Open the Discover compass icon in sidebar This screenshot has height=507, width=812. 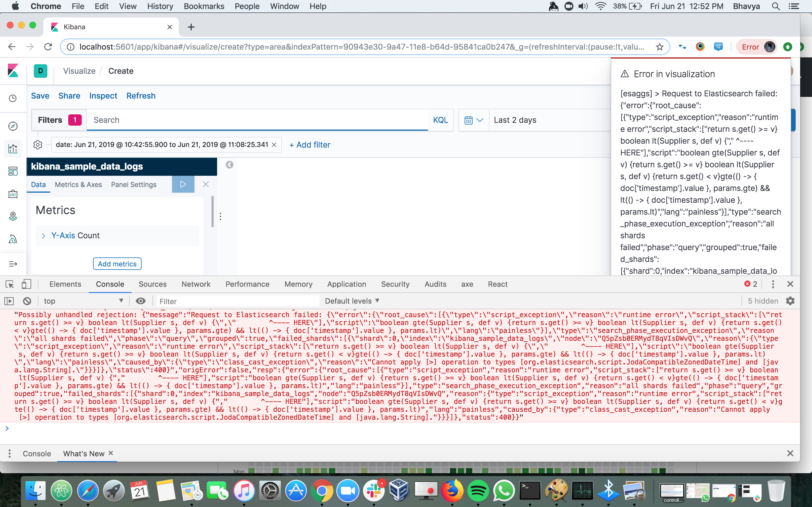pos(13,126)
